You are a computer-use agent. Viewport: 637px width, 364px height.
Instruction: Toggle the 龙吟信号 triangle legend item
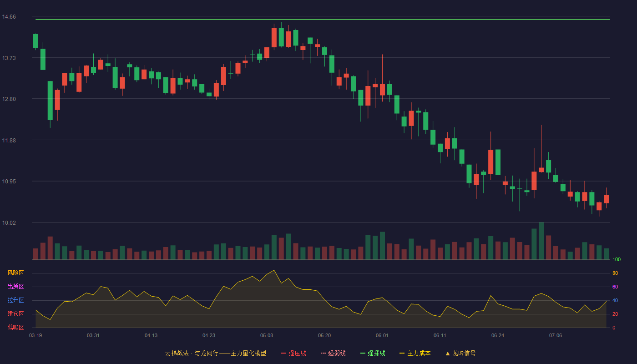pyautogui.click(x=460, y=353)
